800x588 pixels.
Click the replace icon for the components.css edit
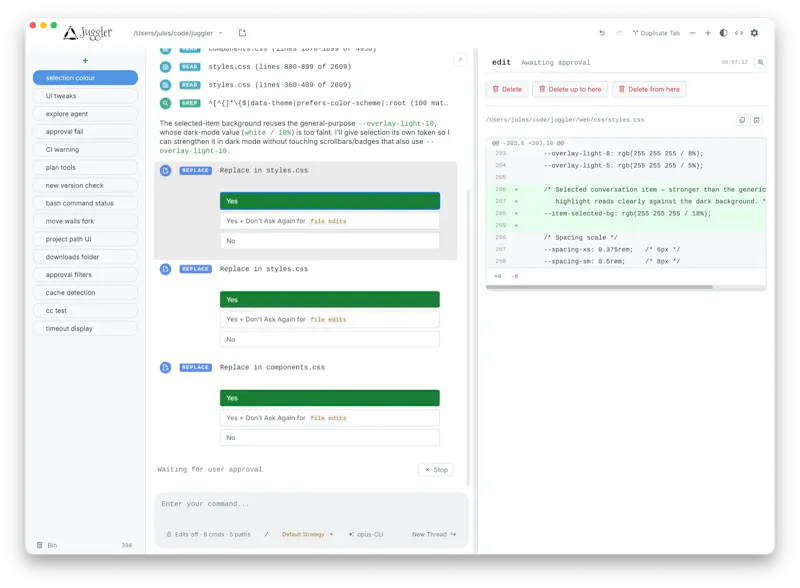(165, 368)
